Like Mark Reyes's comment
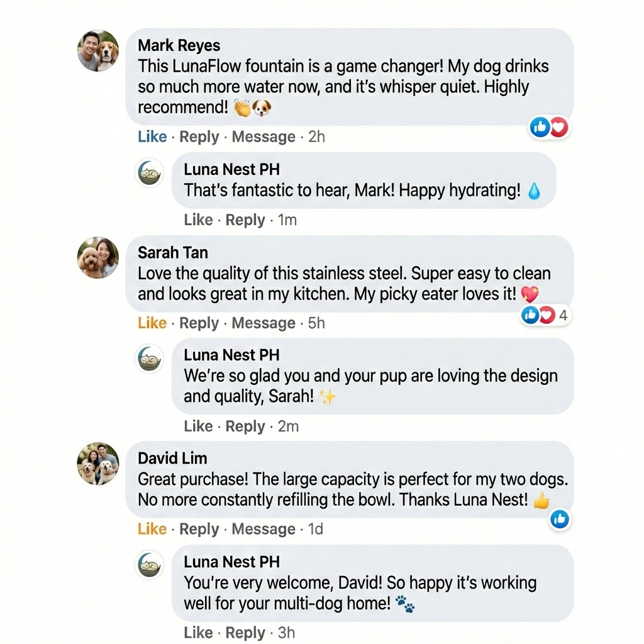 (152, 137)
